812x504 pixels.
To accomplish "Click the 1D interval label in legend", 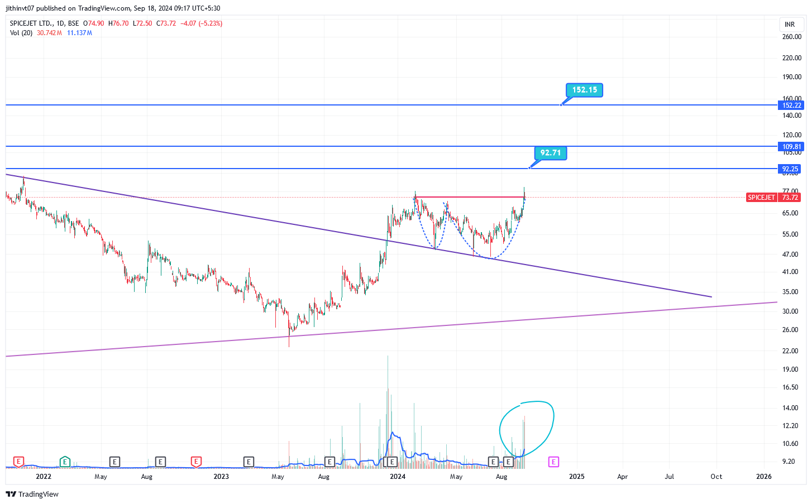I will pyautogui.click(x=61, y=23).
